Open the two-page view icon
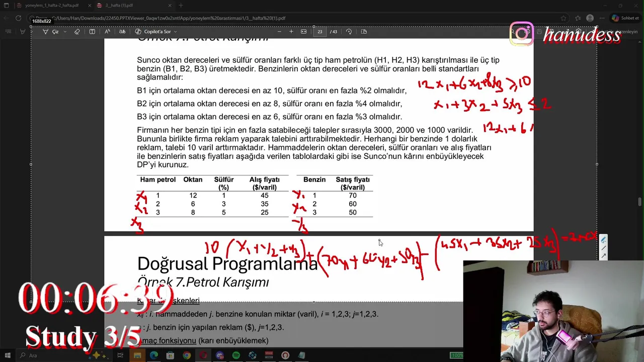644x362 pixels. point(364,32)
